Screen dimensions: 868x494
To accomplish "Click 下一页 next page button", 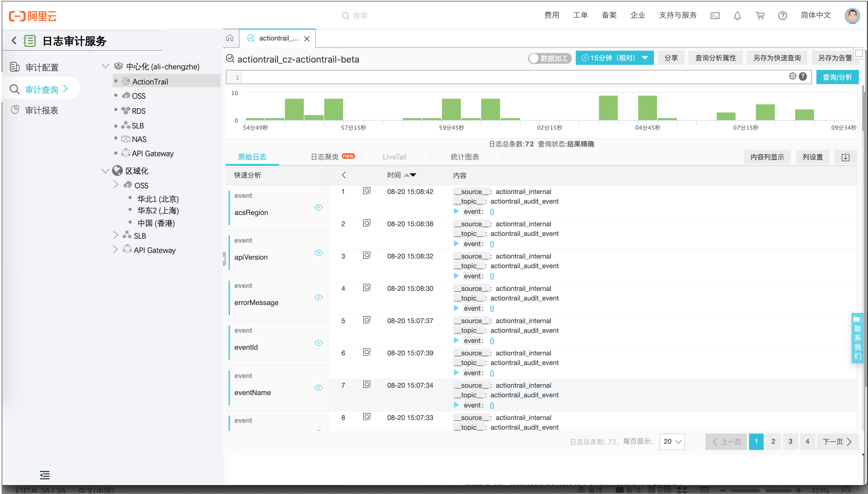I will (x=837, y=441).
